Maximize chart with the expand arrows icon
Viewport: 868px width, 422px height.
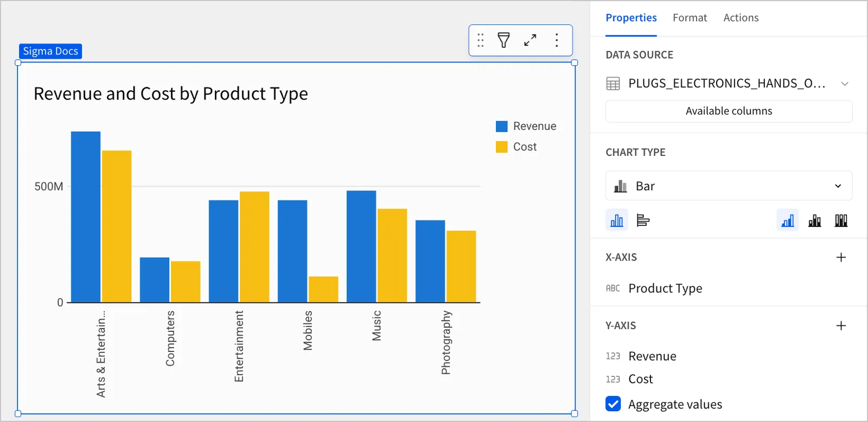(530, 40)
